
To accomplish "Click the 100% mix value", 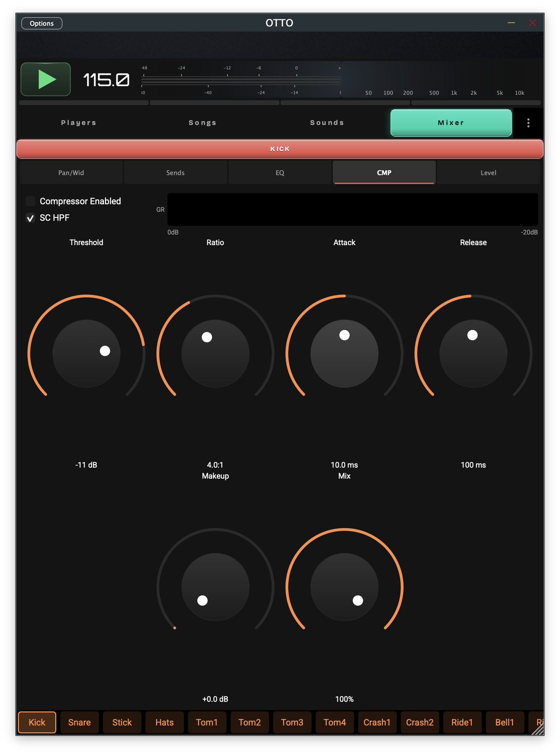I will (x=344, y=699).
